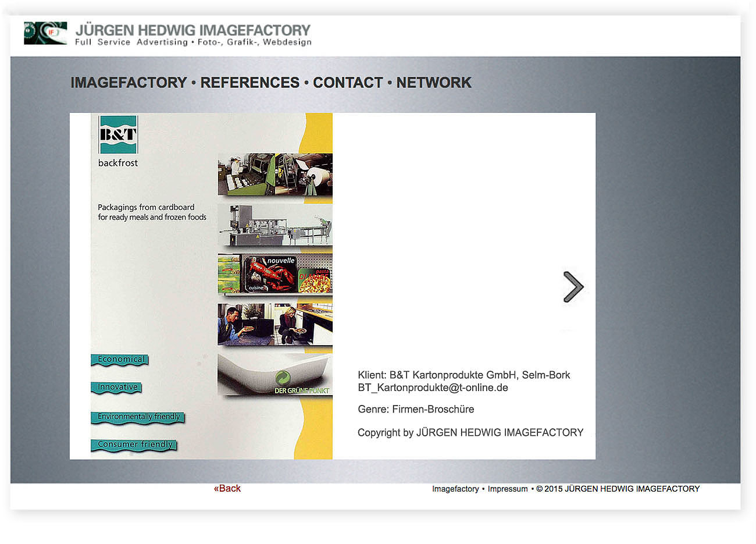The width and height of the screenshot is (756, 544).
Task: Open the REFERENCES menu item
Action: 249,83
